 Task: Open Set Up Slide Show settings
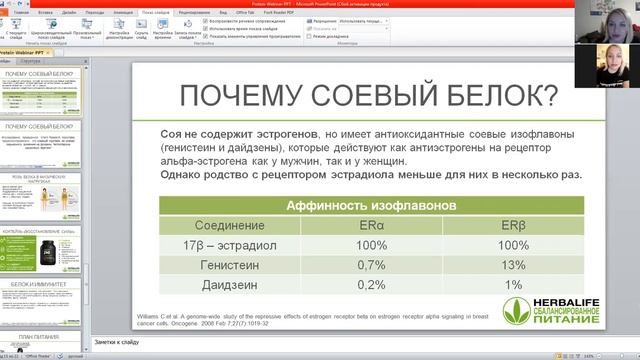pyautogui.click(x=119, y=29)
